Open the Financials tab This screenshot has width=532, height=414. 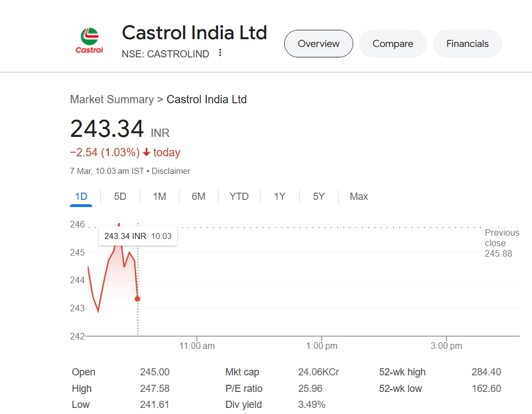(467, 44)
